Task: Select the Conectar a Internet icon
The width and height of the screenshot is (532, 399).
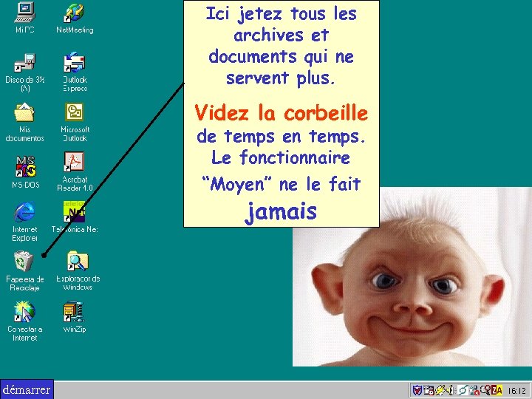Action: [24, 312]
